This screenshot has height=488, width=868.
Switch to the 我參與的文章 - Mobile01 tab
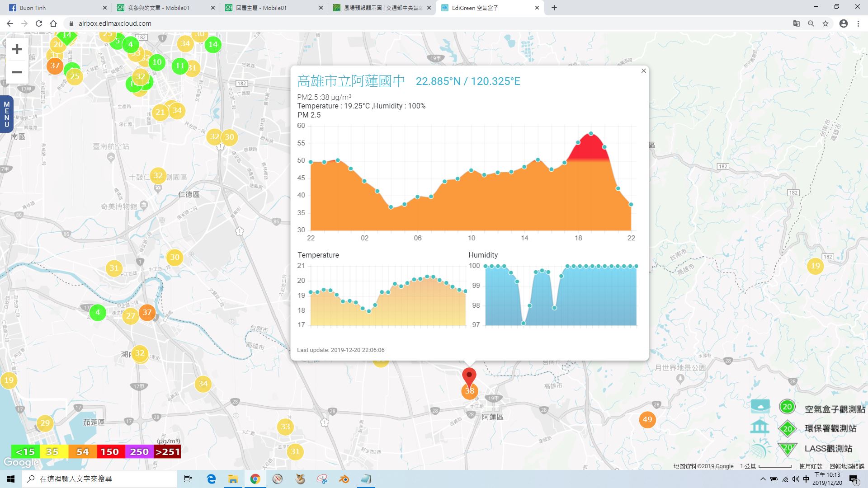165,8
